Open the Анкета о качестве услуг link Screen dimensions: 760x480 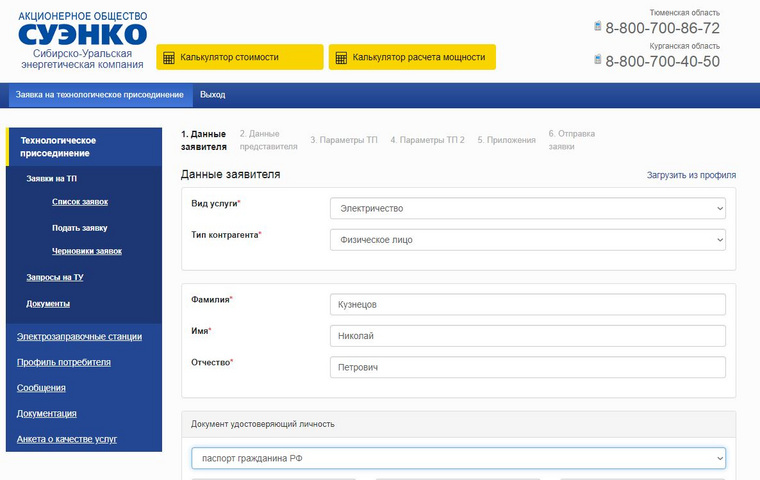(67, 439)
